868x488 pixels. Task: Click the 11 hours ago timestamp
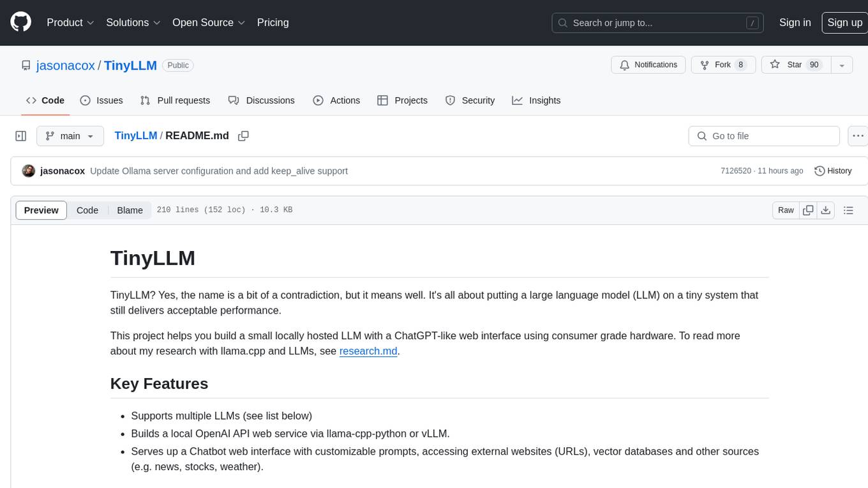coord(781,171)
